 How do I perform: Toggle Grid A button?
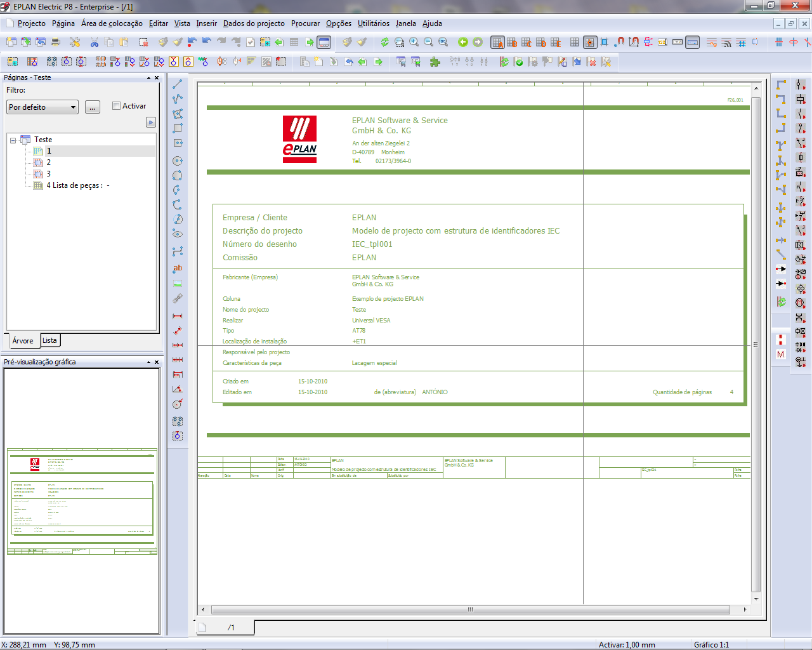[497, 42]
